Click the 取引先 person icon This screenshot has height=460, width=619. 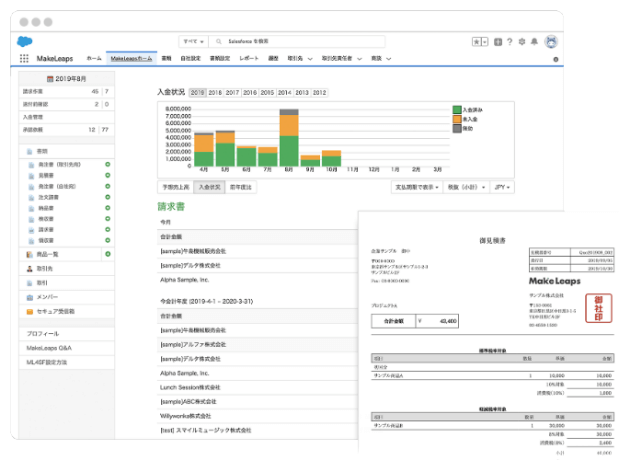click(x=30, y=269)
